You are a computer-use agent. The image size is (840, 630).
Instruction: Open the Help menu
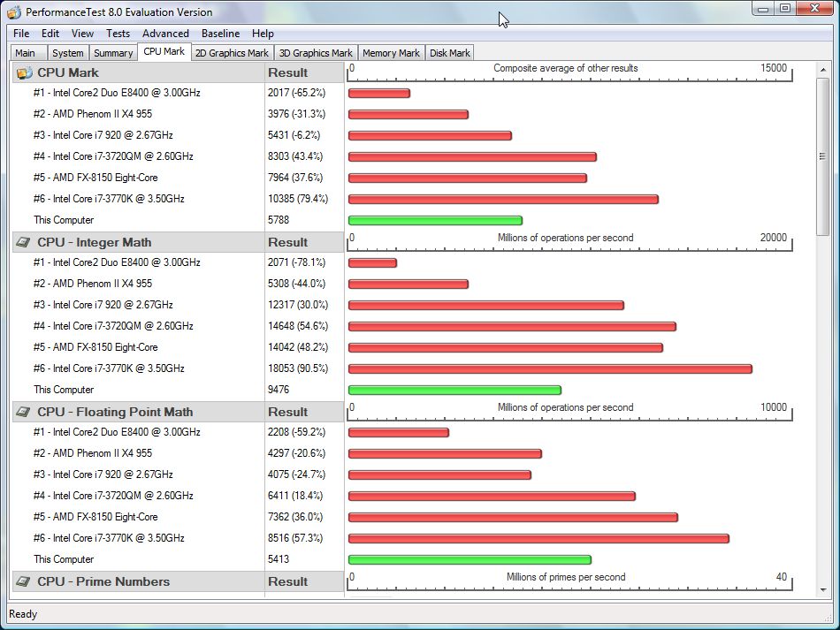pos(263,34)
